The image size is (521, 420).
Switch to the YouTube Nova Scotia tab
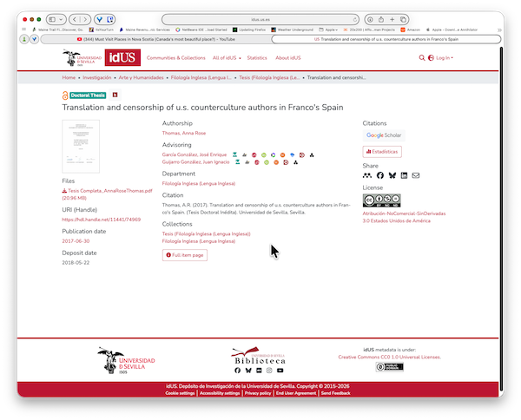pos(155,39)
